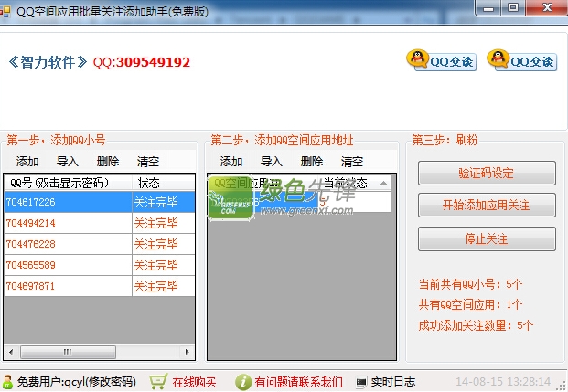This screenshot has width=568, height=392.
Task: Click 添加 in the QQ小号 step one toolbar
Action: pyautogui.click(x=27, y=161)
